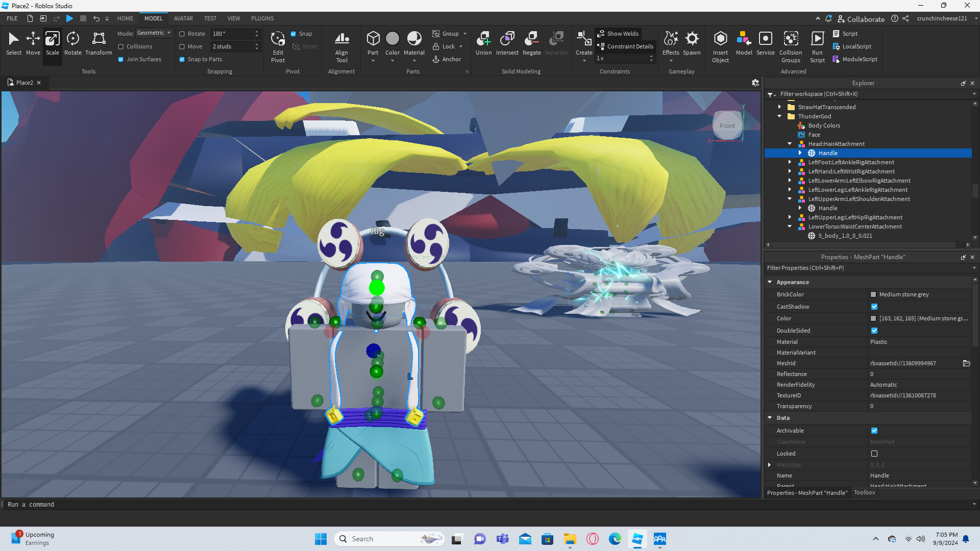Switch to the AVATAR ribbon tab
The width and height of the screenshot is (980, 551).
click(x=183, y=18)
